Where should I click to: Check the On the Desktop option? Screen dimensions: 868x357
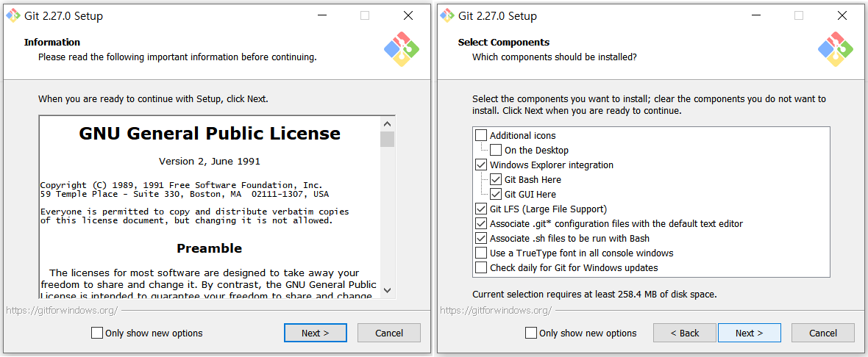pyautogui.click(x=496, y=151)
